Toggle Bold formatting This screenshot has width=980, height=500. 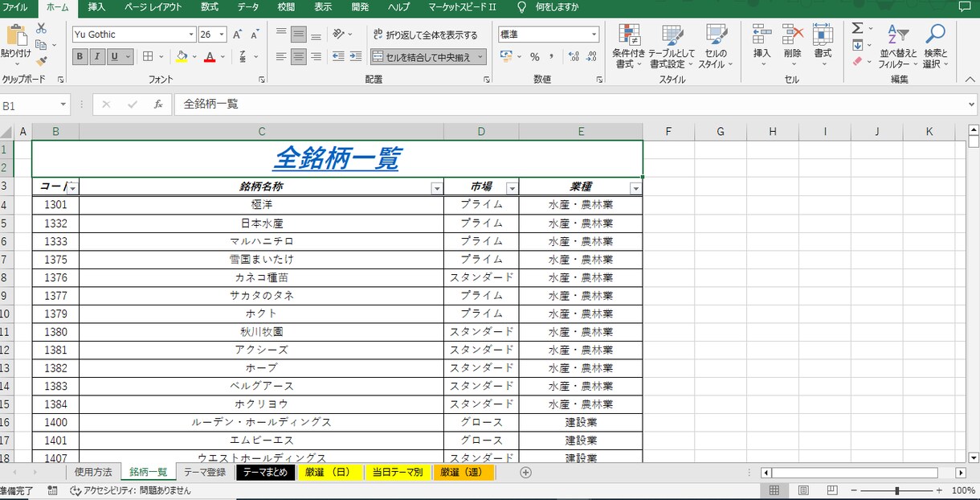click(x=80, y=56)
